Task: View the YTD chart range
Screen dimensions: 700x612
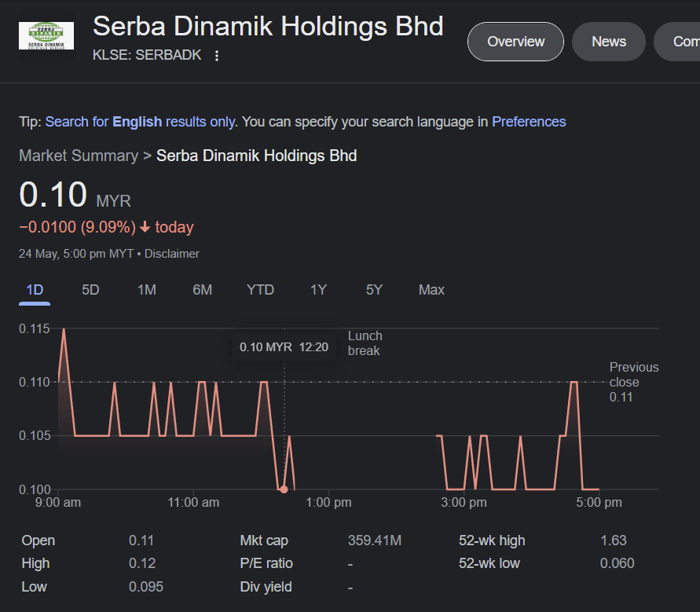Action: pyautogui.click(x=260, y=290)
